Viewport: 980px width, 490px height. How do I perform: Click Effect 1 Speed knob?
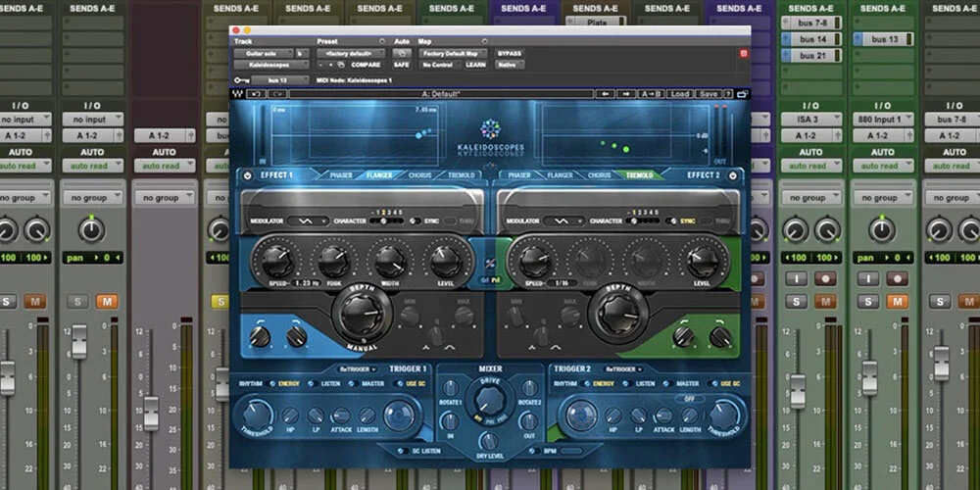point(277,262)
